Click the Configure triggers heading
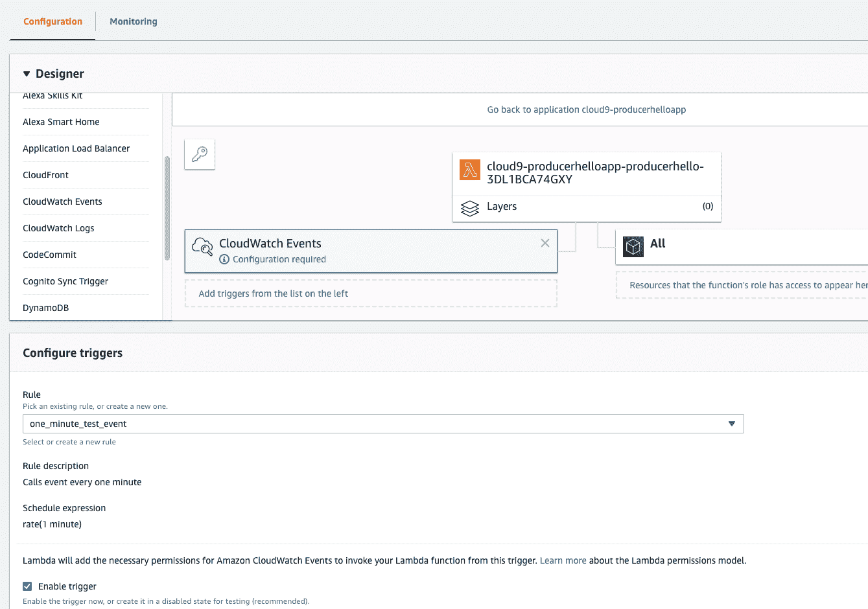 pyautogui.click(x=73, y=353)
